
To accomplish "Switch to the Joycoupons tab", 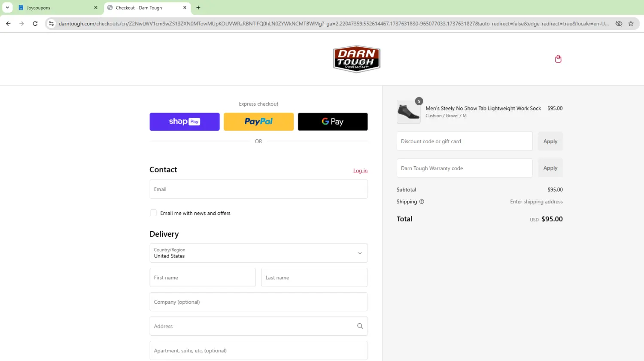I will 58,8.
